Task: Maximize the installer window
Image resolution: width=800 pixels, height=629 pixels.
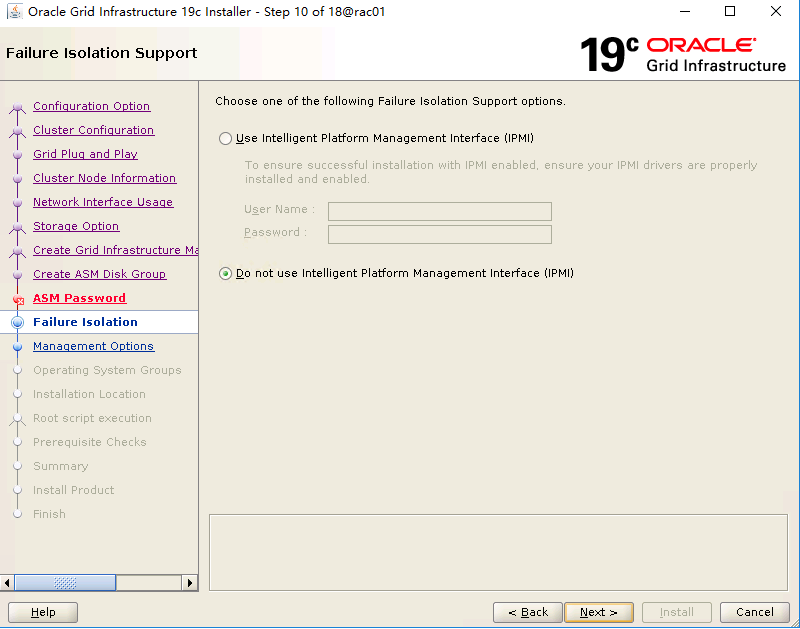Action: coord(730,11)
